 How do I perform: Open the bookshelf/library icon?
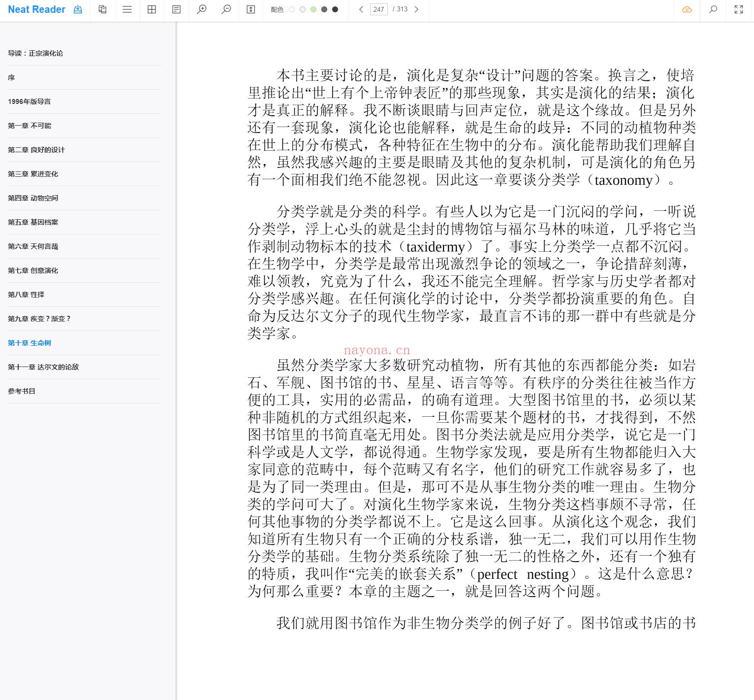click(103, 9)
